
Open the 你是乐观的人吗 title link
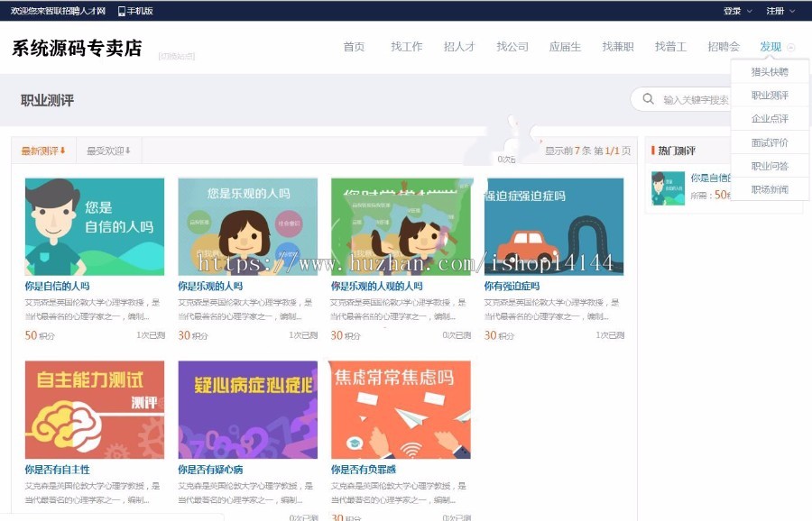tap(210, 286)
